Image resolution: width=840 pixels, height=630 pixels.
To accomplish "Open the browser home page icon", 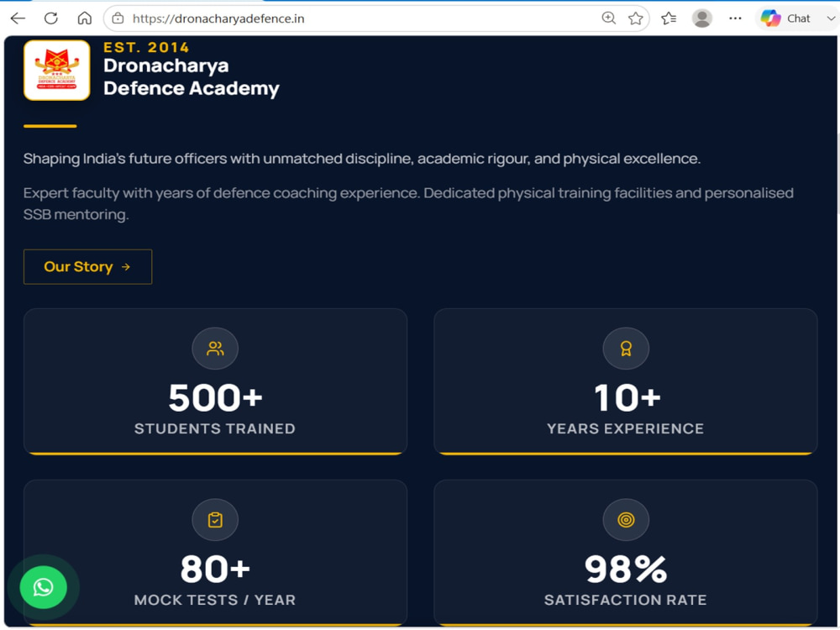I will point(85,18).
